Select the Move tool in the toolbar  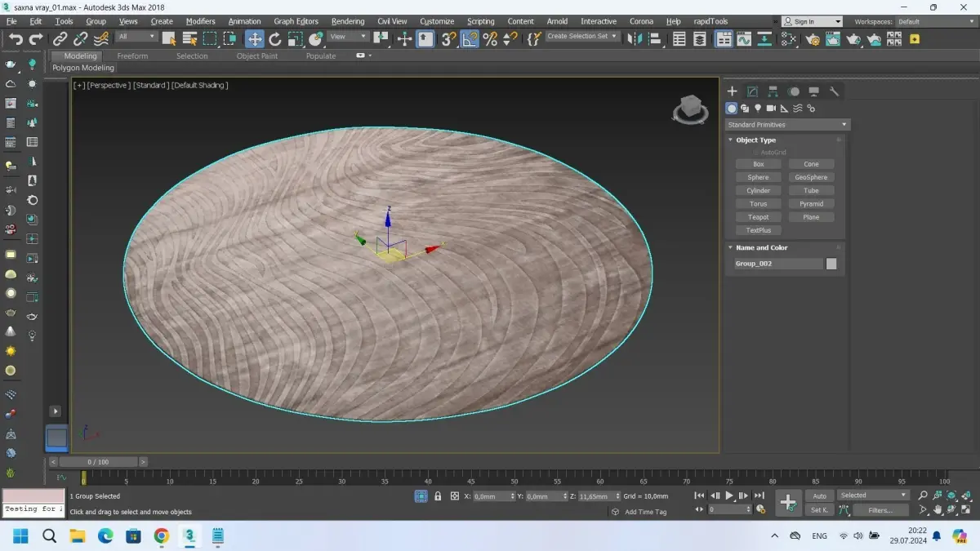tap(255, 38)
